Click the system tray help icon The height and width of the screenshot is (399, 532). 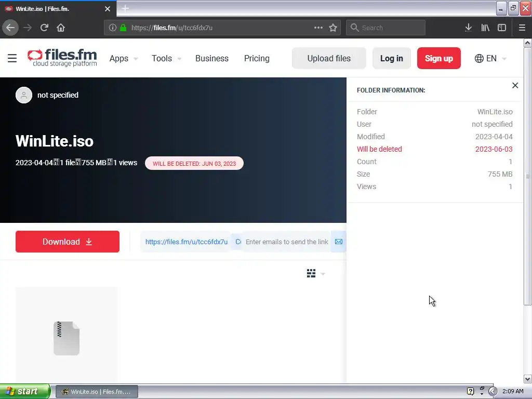click(470, 391)
